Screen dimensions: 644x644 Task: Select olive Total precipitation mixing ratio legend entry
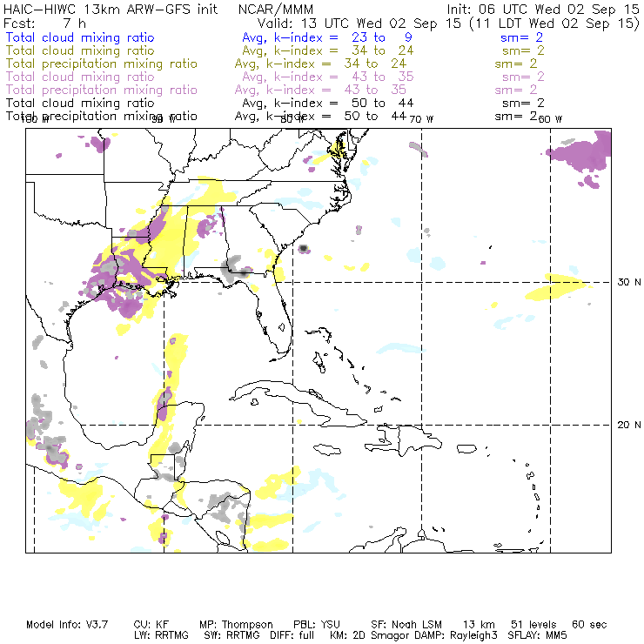[101, 64]
